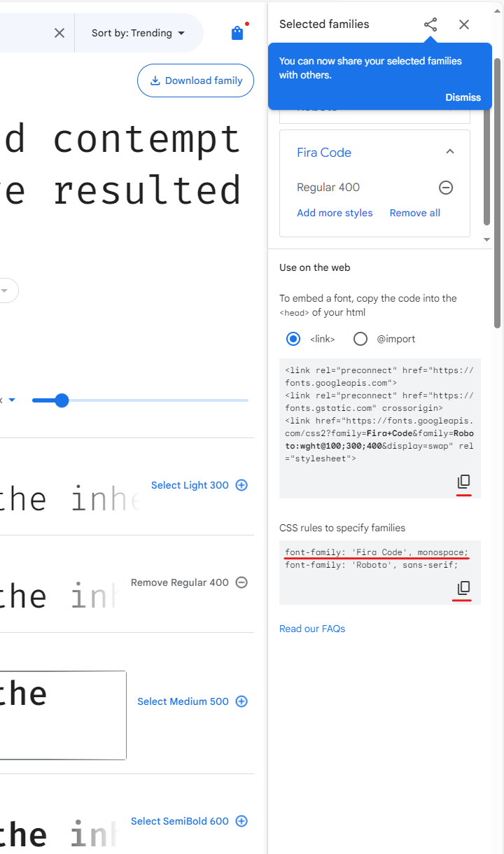This screenshot has width=504, height=854.
Task: Select the @import radio option
Action: point(360,339)
